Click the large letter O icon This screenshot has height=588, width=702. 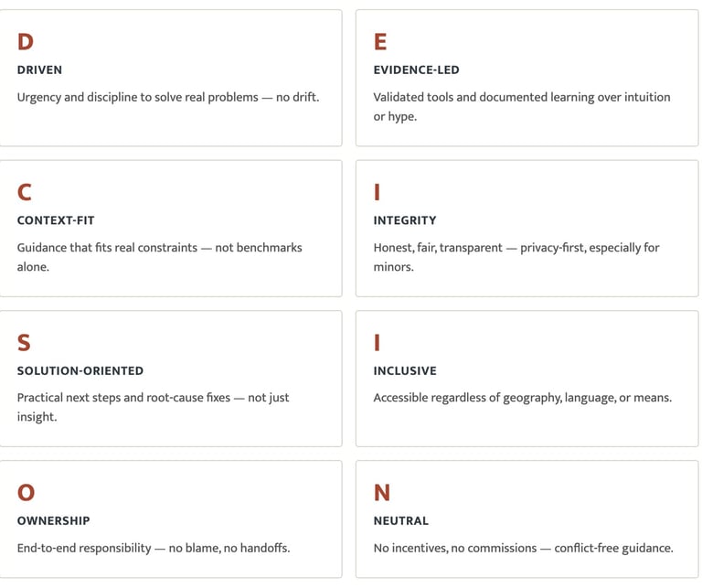point(26,493)
